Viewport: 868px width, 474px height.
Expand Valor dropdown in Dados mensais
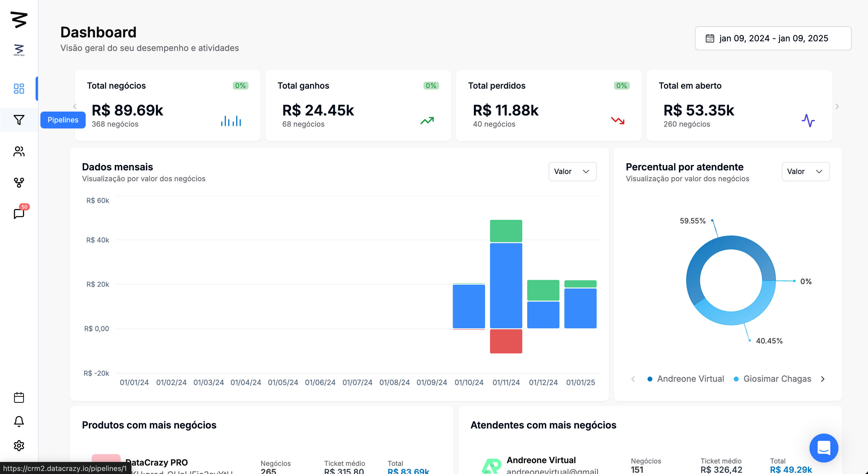pos(572,172)
